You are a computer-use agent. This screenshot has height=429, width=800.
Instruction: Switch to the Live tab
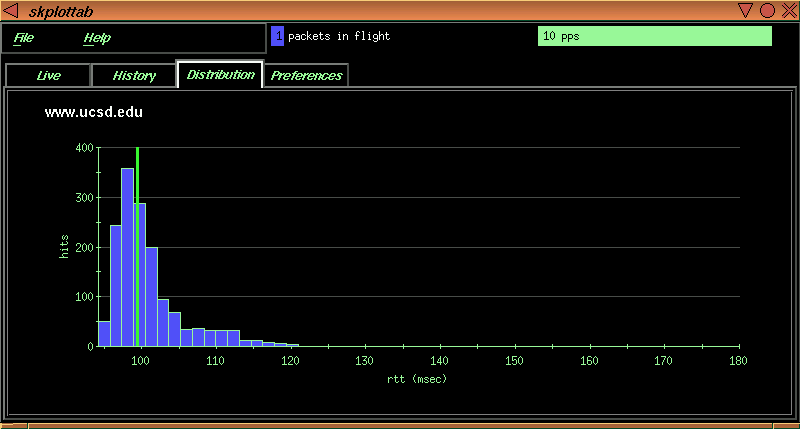tap(48, 75)
